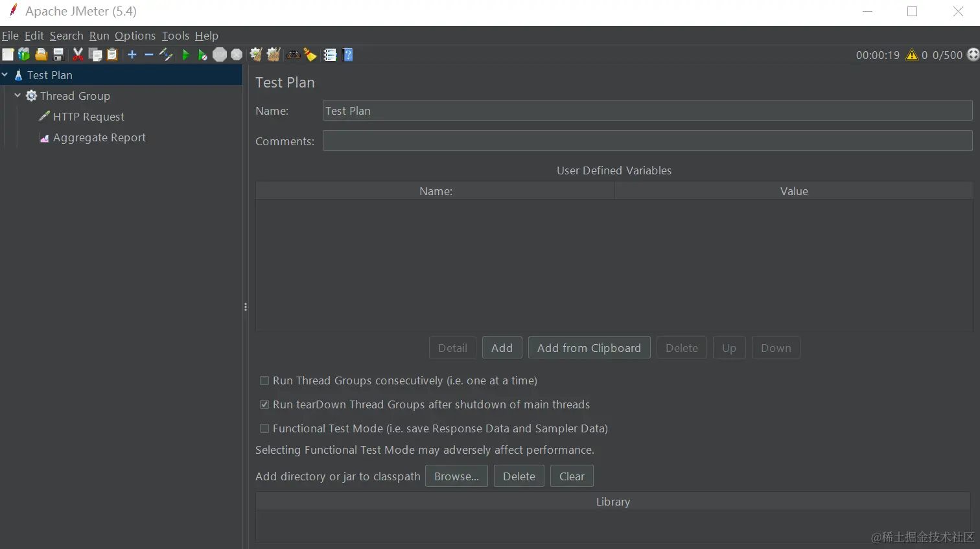Select Thread Group in the tree
The image size is (980, 549).
[75, 96]
